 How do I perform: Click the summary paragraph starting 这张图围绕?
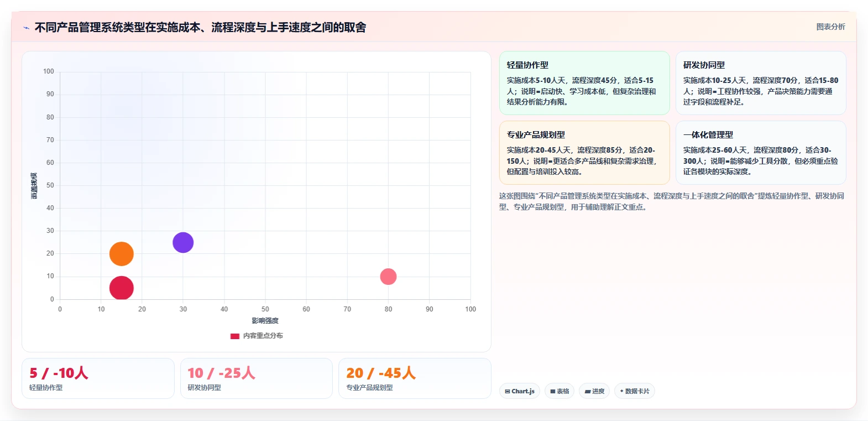672,201
